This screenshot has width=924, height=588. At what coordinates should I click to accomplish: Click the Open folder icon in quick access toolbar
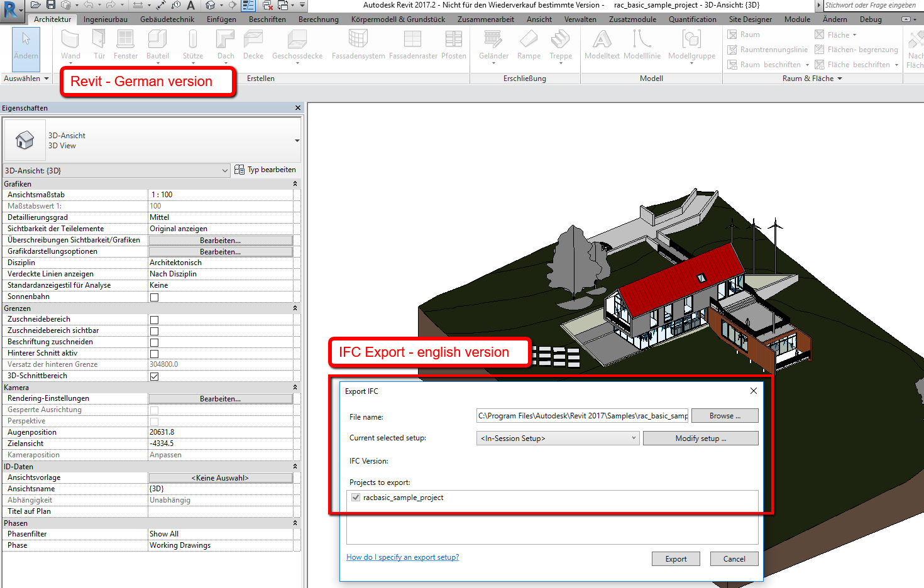36,5
